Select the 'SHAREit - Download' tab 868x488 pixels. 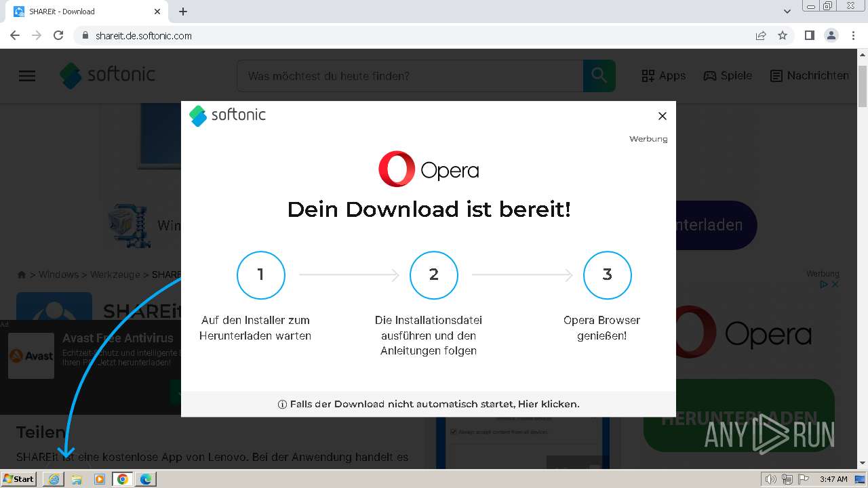click(x=87, y=12)
